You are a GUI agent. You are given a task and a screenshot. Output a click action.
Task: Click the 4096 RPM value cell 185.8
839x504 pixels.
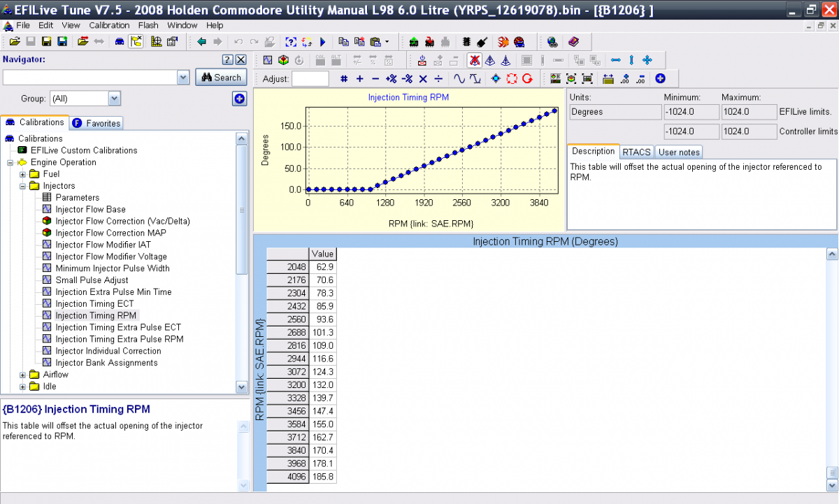pos(323,477)
